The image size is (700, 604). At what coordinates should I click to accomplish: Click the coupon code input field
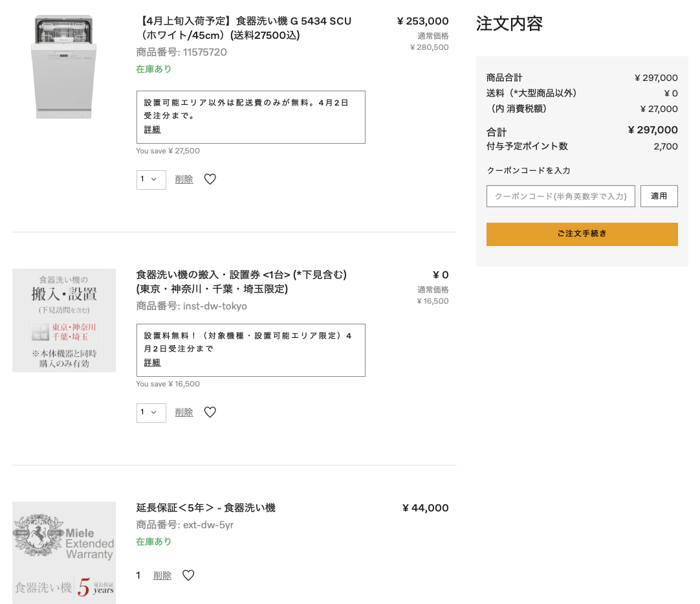click(560, 196)
